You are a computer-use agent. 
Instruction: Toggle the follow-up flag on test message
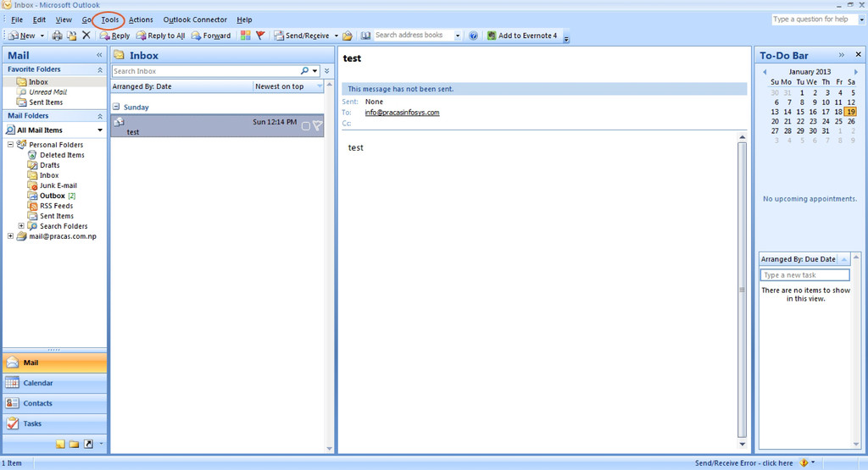coord(317,126)
